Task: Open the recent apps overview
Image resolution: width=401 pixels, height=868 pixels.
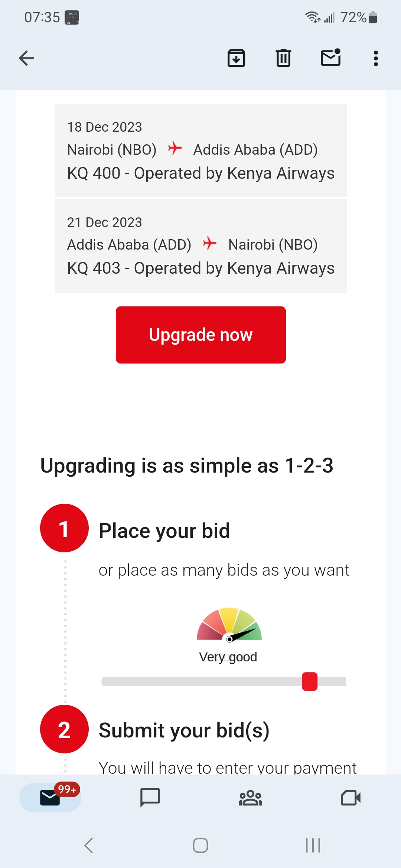Action: [x=313, y=845]
